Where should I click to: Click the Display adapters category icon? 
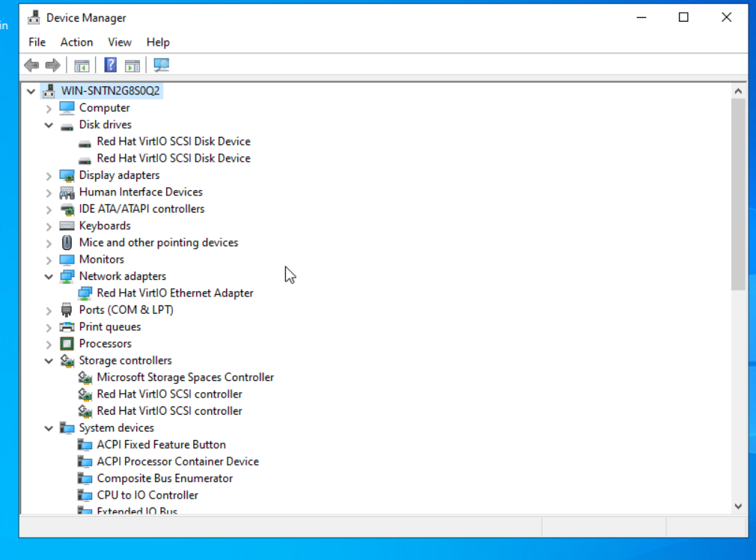67,175
